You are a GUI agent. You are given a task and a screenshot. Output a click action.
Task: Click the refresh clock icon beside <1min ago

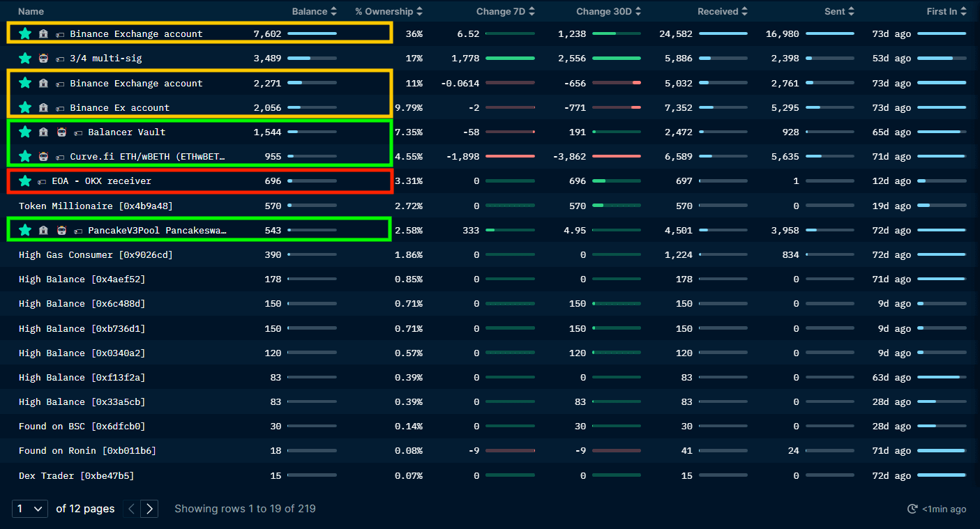pos(912,509)
